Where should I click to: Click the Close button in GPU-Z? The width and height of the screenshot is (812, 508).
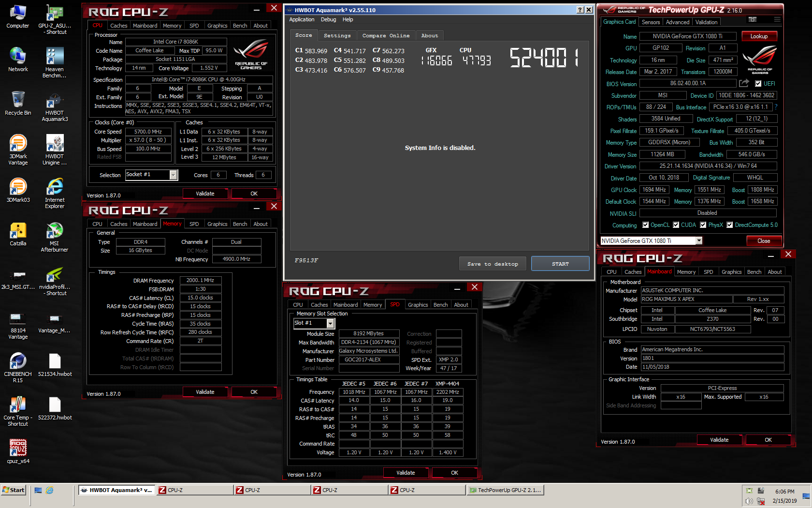(x=764, y=241)
